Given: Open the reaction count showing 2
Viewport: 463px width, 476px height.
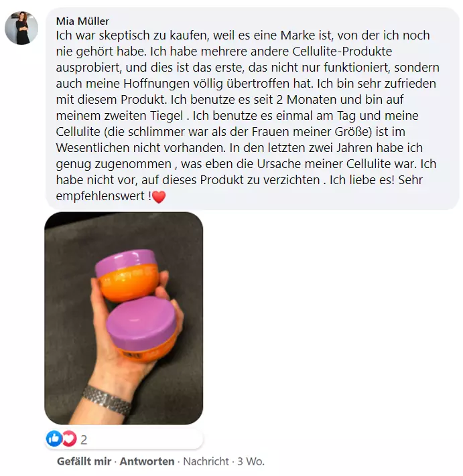Looking at the screenshot, I should (84, 440).
